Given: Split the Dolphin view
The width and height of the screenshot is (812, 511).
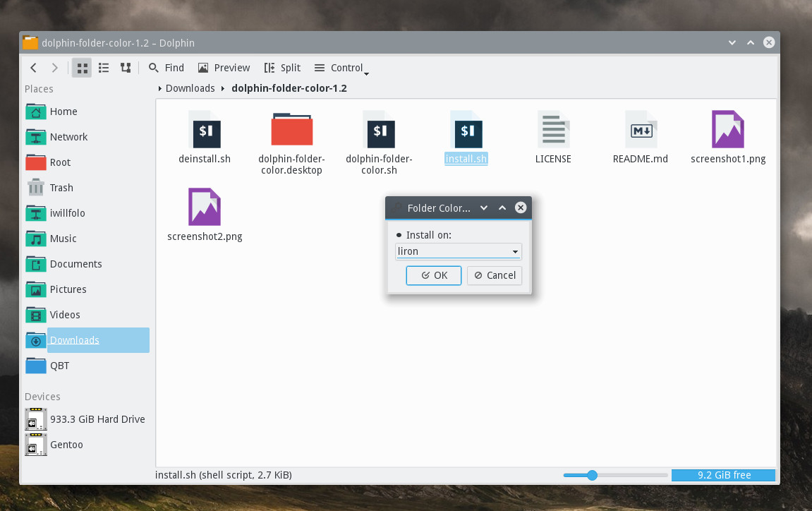Looking at the screenshot, I should (282, 68).
